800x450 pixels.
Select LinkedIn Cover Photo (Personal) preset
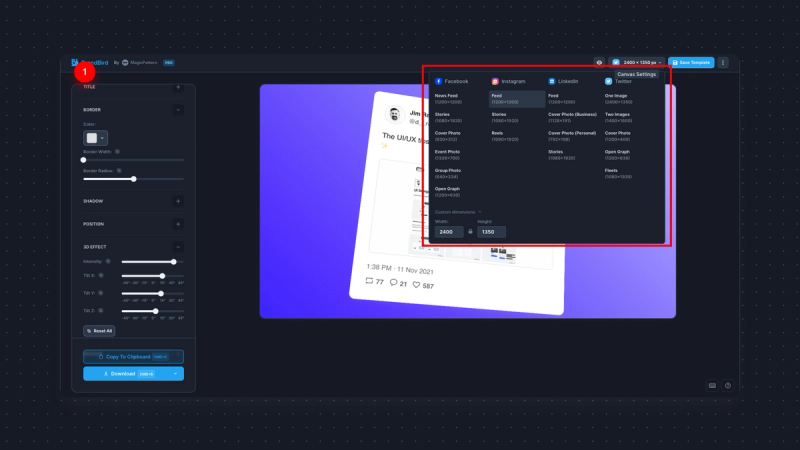pos(572,136)
